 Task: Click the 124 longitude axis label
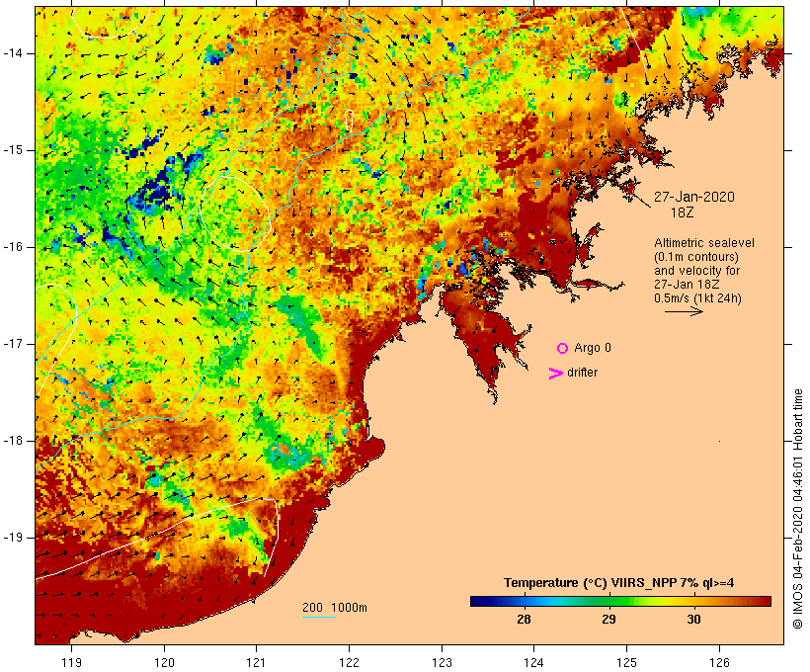click(x=534, y=662)
